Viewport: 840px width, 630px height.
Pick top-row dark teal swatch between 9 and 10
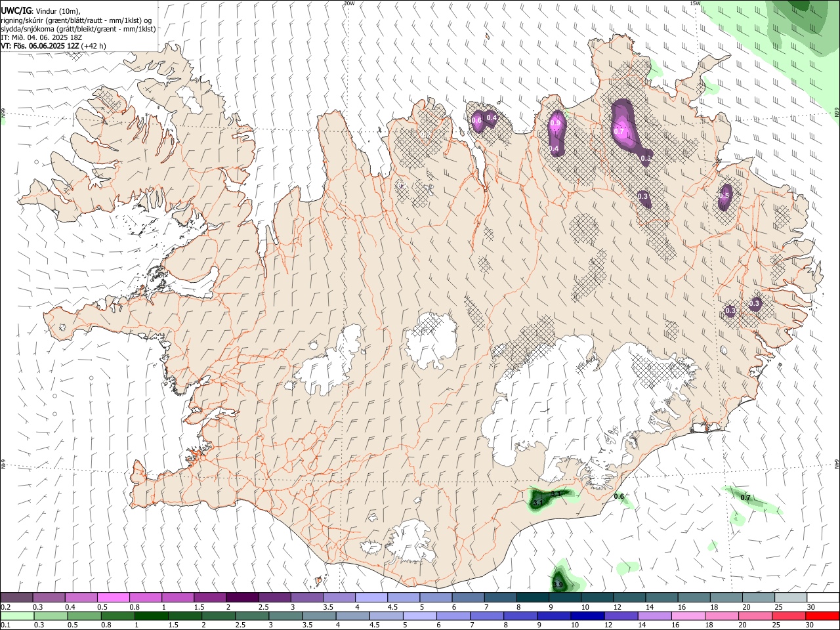point(564,597)
